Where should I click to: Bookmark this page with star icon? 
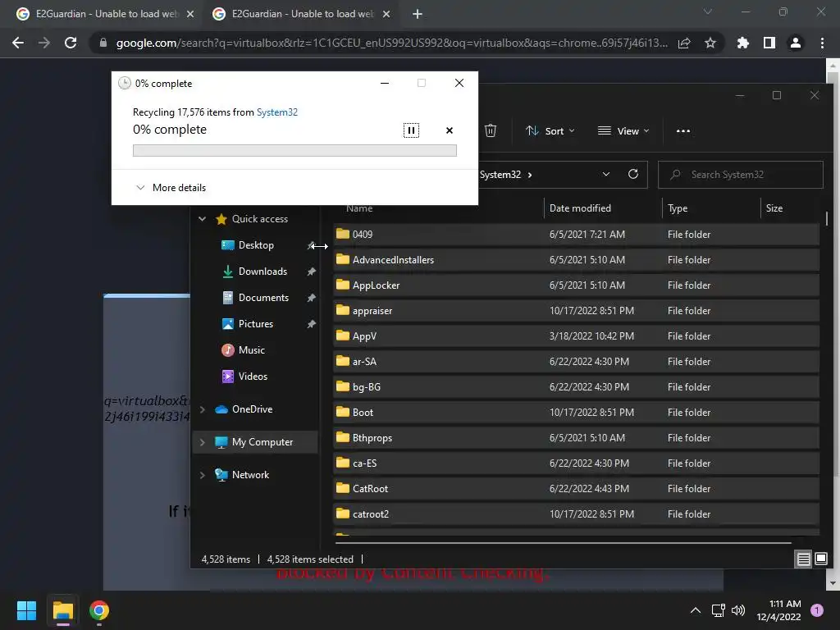(x=710, y=43)
